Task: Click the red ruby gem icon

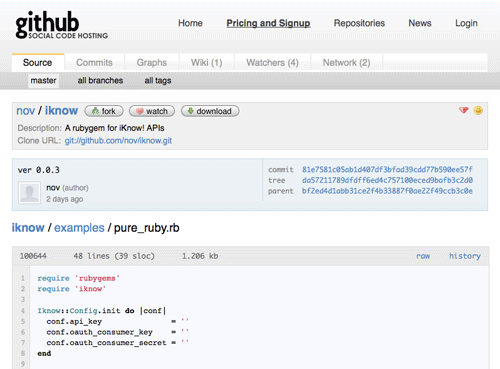Action: coord(464,110)
